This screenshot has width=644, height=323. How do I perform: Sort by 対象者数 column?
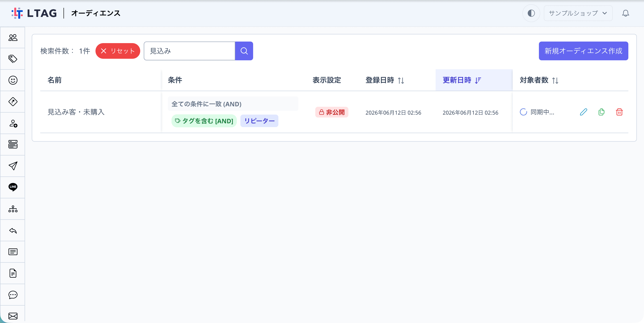click(x=539, y=80)
